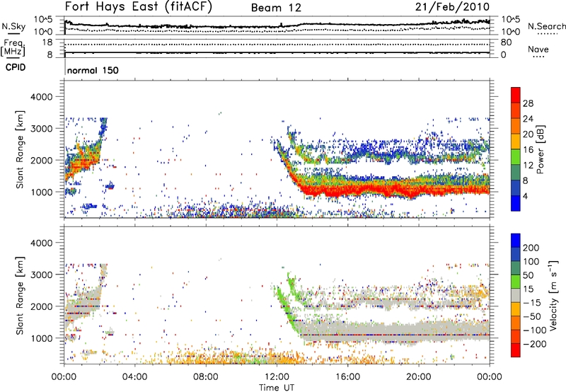
Task: Click the Velocity [m s-1] colorbar title
Action: tap(554, 296)
